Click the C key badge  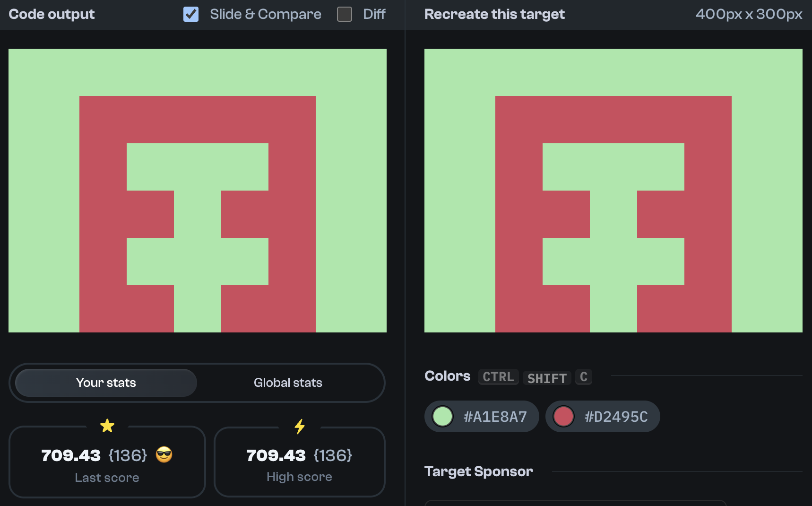pyautogui.click(x=583, y=376)
